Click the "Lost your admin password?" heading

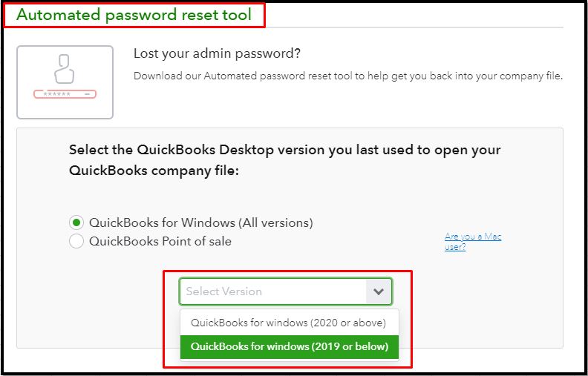coord(221,53)
